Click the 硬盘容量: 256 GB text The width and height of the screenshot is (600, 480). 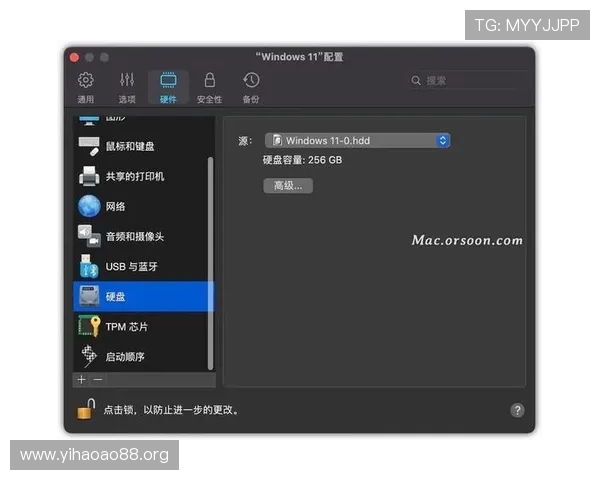tap(302, 160)
